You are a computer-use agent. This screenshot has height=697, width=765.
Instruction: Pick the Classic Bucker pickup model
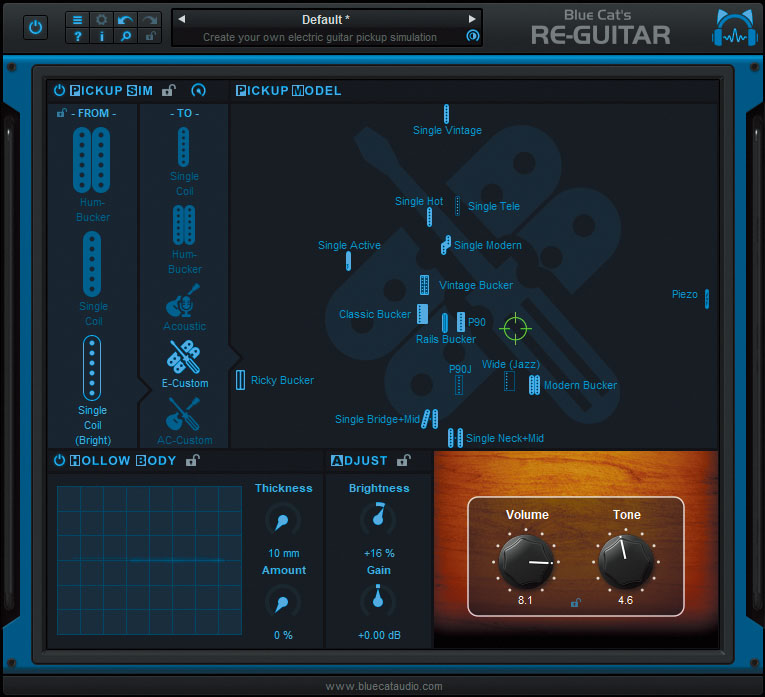423,314
